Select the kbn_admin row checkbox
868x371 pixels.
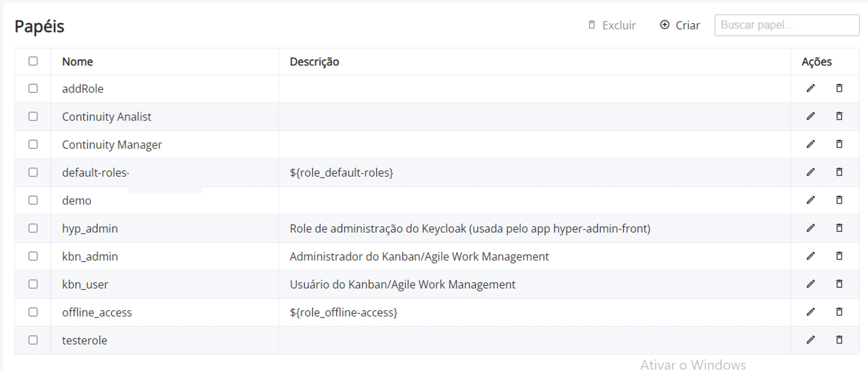click(33, 256)
